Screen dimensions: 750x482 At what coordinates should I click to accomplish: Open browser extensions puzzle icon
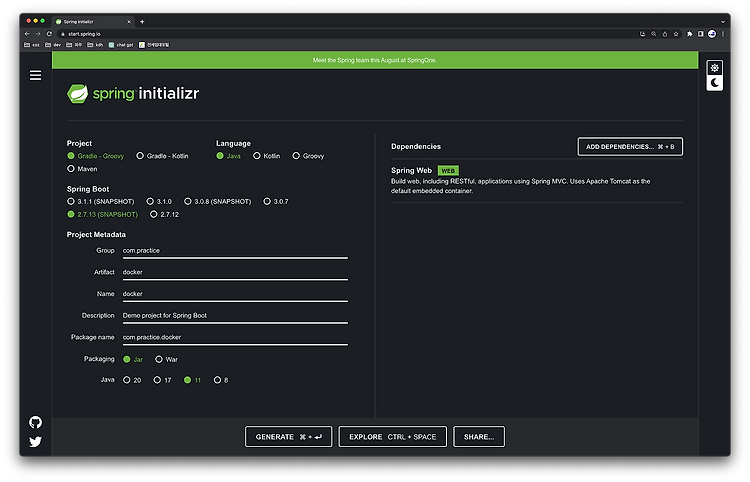pyautogui.click(x=689, y=34)
